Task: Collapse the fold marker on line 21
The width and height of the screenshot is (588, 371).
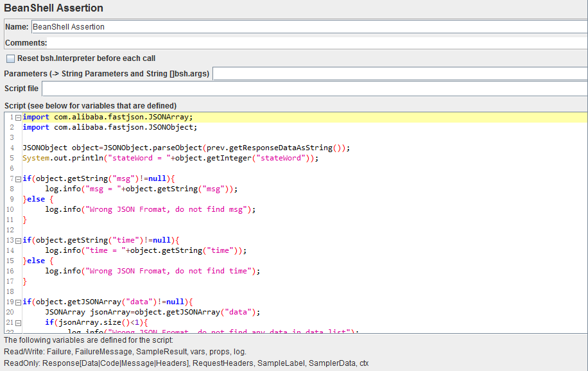Action: [18, 323]
